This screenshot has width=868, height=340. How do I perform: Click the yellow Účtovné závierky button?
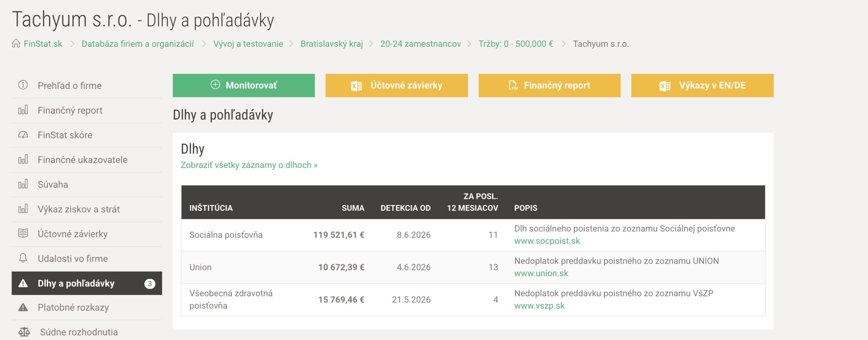click(x=397, y=85)
